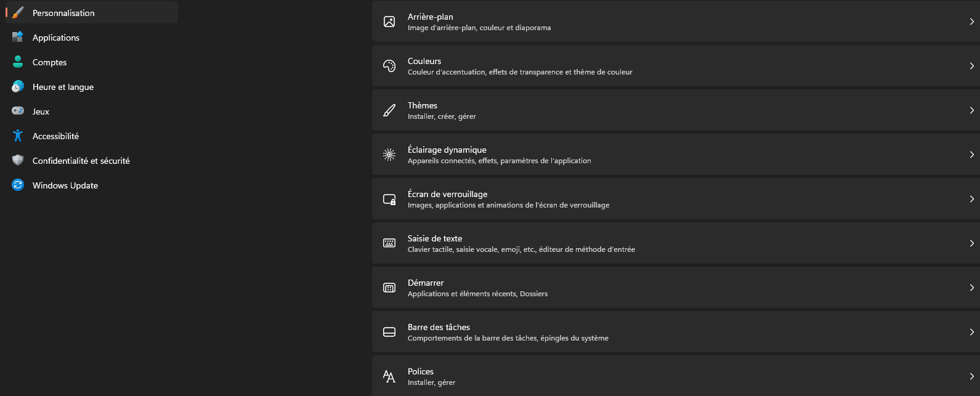The width and height of the screenshot is (980, 396).
Task: Click the Éclairage dynamique sun icon
Action: (x=389, y=155)
